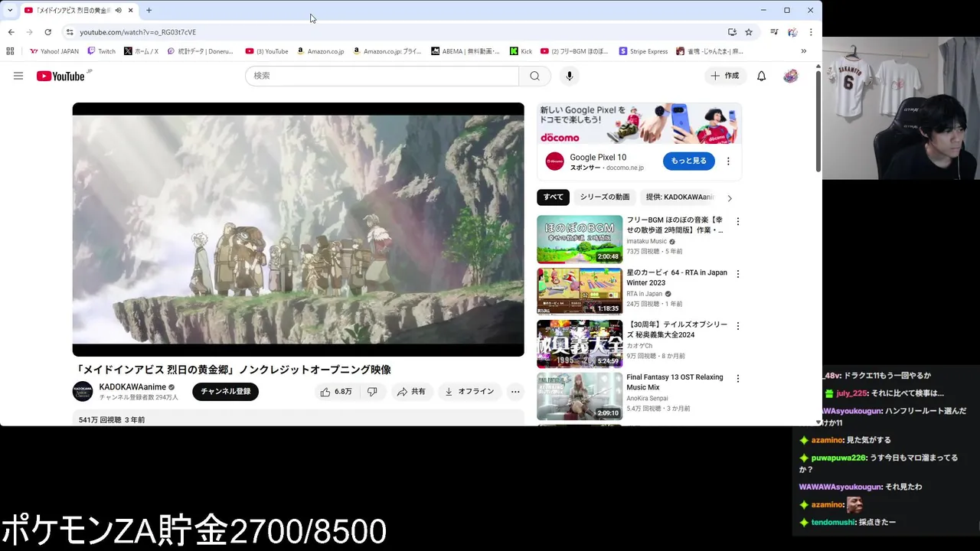Open the (3) YouTube bookmark
This screenshot has height=551, width=980.
(x=266, y=51)
